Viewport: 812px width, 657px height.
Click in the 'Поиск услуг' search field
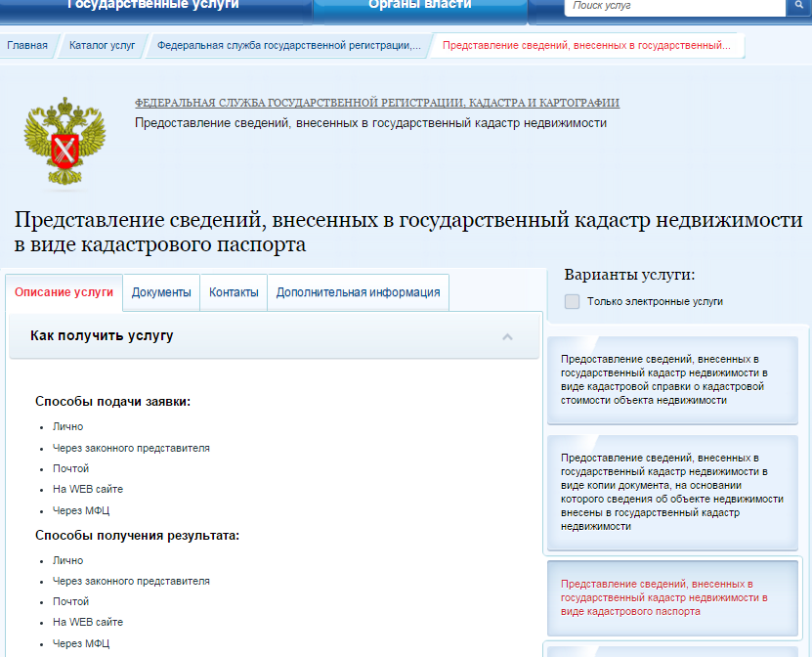click(674, 6)
